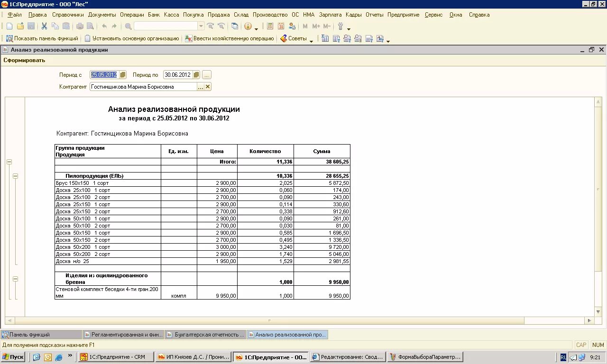The height and width of the screenshot is (364, 607).
Task: Click Ввести хозяйственную операцию button
Action: pyautogui.click(x=230, y=38)
